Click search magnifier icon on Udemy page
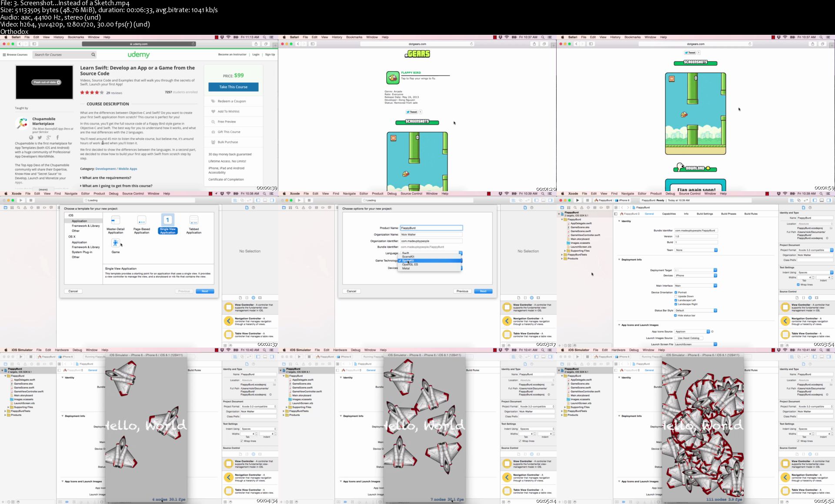 (93, 55)
